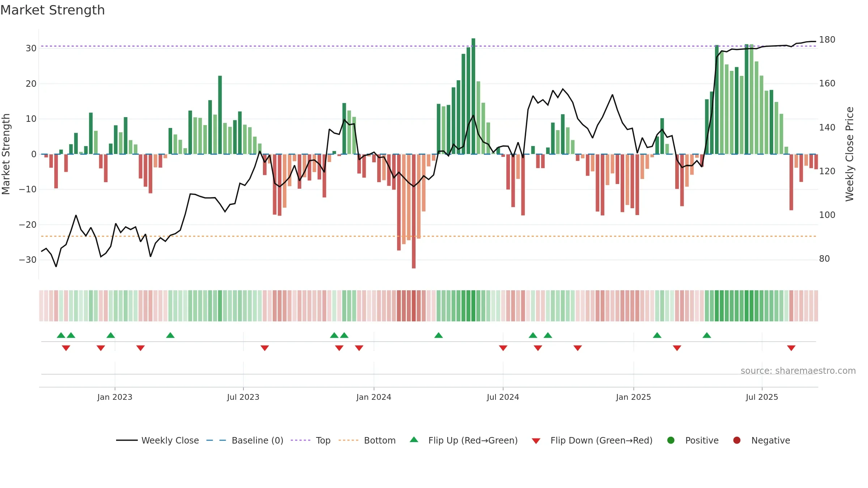Toggle the Weekly Close legend entry
868x488 pixels.
click(x=157, y=440)
